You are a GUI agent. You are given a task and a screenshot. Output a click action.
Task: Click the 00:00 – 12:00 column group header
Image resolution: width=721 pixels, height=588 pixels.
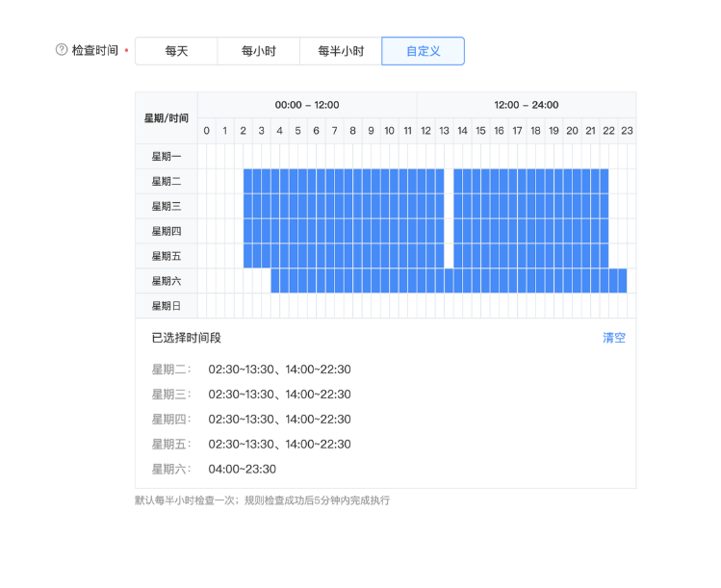point(307,105)
